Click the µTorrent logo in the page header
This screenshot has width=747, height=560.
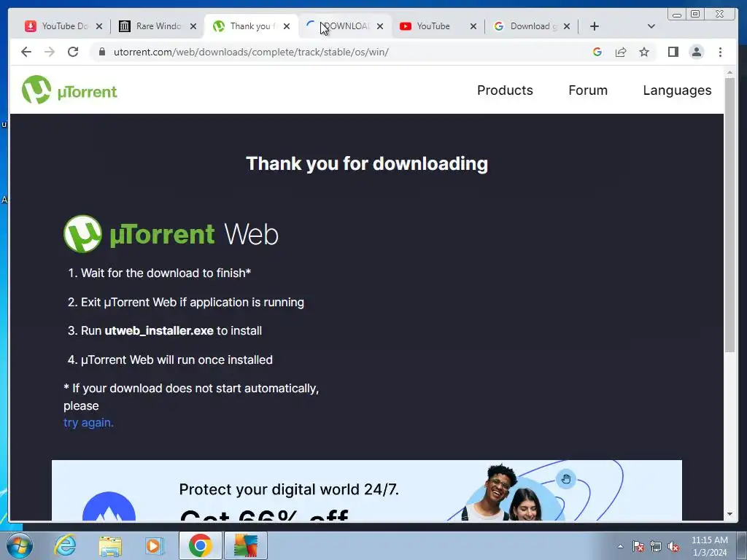(x=69, y=90)
